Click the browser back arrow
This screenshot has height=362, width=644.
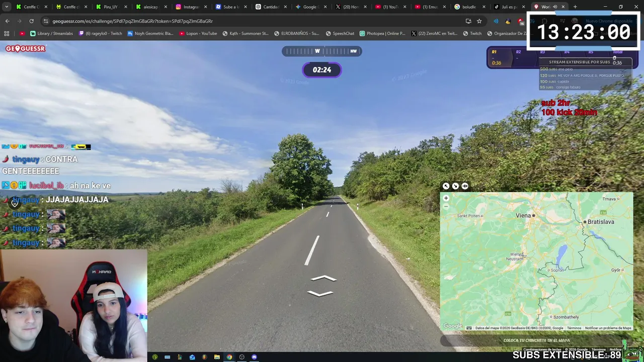click(x=7, y=21)
